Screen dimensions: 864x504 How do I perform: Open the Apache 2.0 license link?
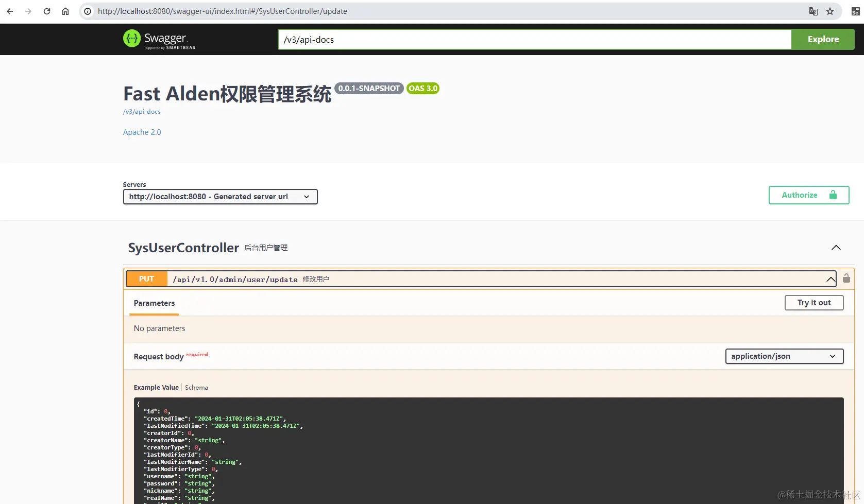point(142,132)
